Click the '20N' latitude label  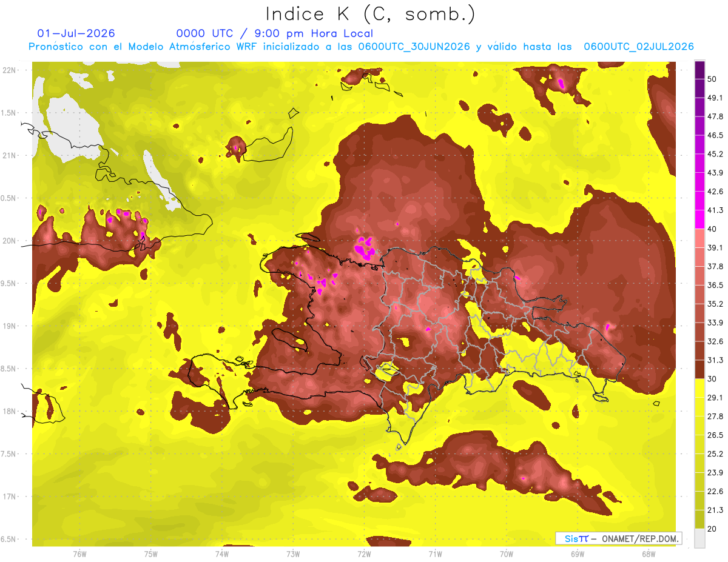pyautogui.click(x=9, y=241)
